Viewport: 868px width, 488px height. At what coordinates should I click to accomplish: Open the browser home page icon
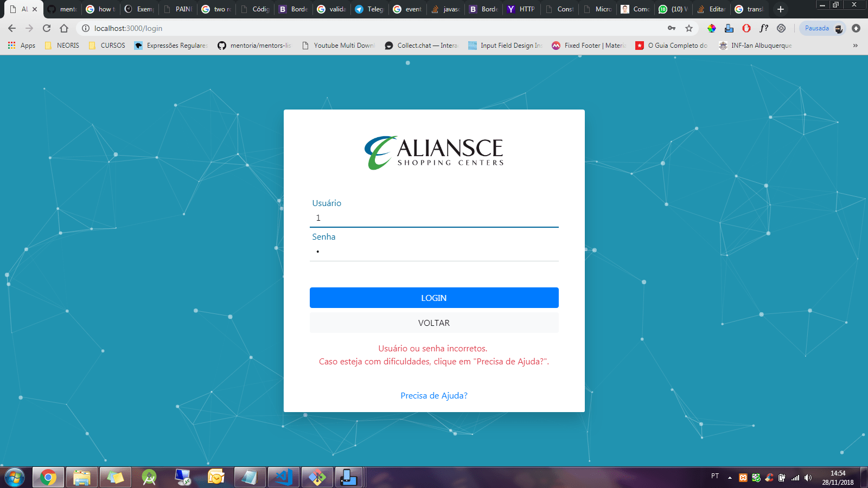64,28
